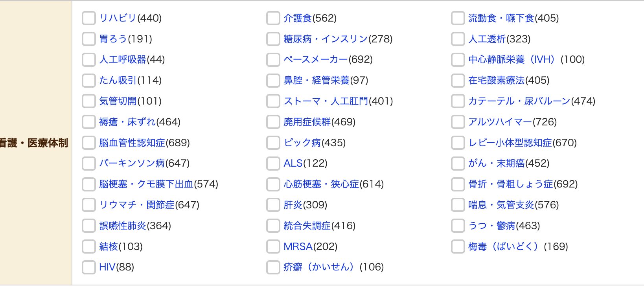Check the リハビリ checkbox
Viewport: 644px width, 287px height.
coord(89,18)
